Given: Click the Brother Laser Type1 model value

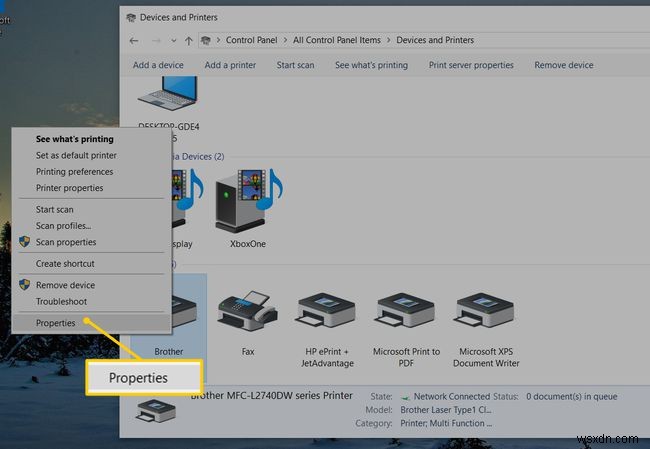Looking at the screenshot, I should click(x=446, y=410).
